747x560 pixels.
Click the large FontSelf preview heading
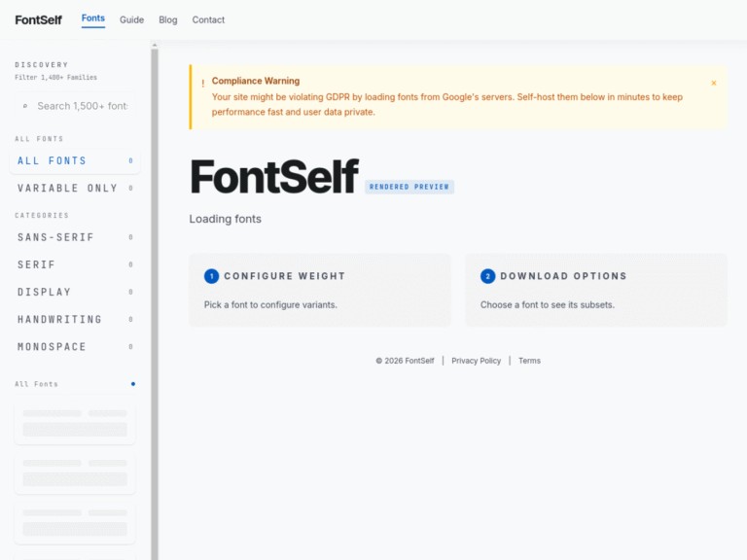click(274, 177)
